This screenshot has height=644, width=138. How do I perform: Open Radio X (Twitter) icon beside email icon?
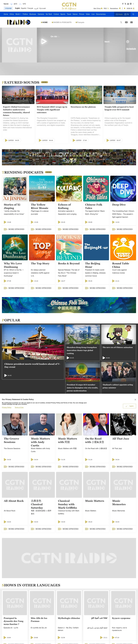coord(121,22)
